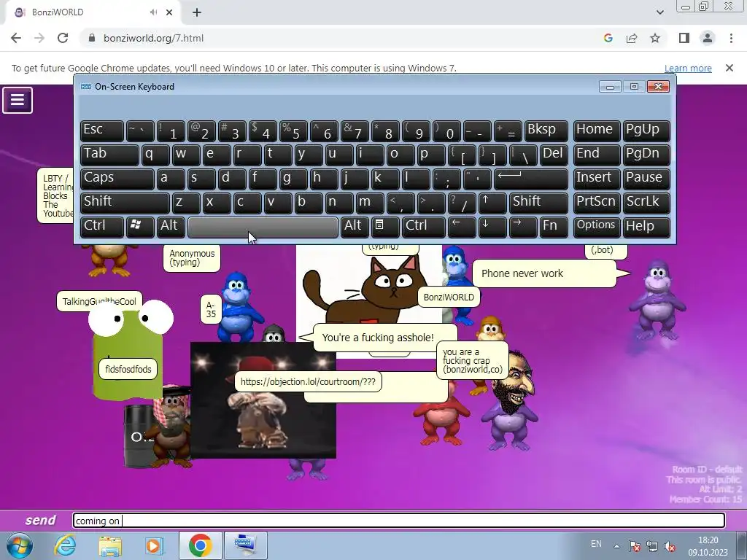Click the up arrow key on the keyboard
This screenshot has height=560, width=747.
(x=492, y=203)
